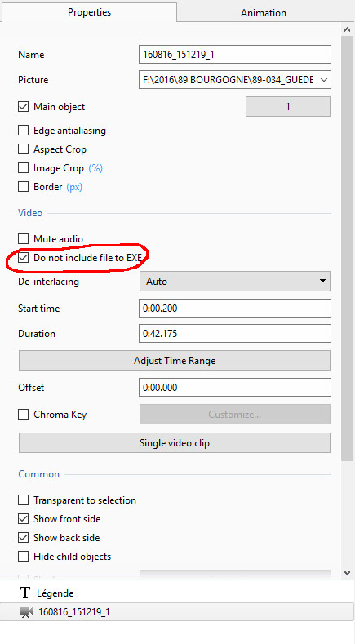Screen dimensions: 355x644
Task: Click the scrollbar down arrow
Action: 347,572
